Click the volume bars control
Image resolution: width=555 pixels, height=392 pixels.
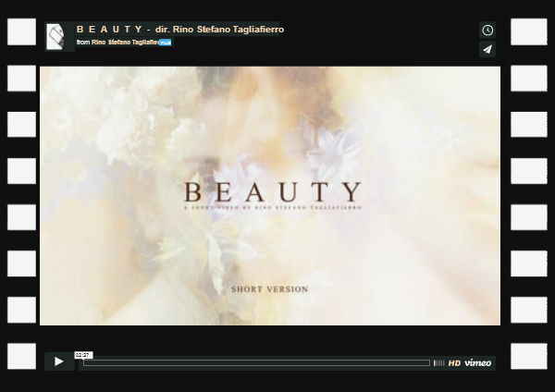click(x=438, y=363)
